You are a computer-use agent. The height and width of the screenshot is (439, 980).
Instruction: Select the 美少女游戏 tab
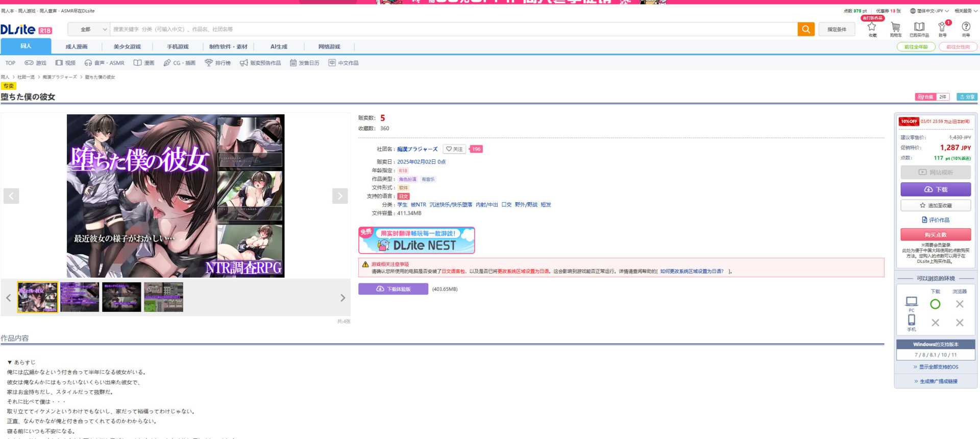(x=127, y=46)
